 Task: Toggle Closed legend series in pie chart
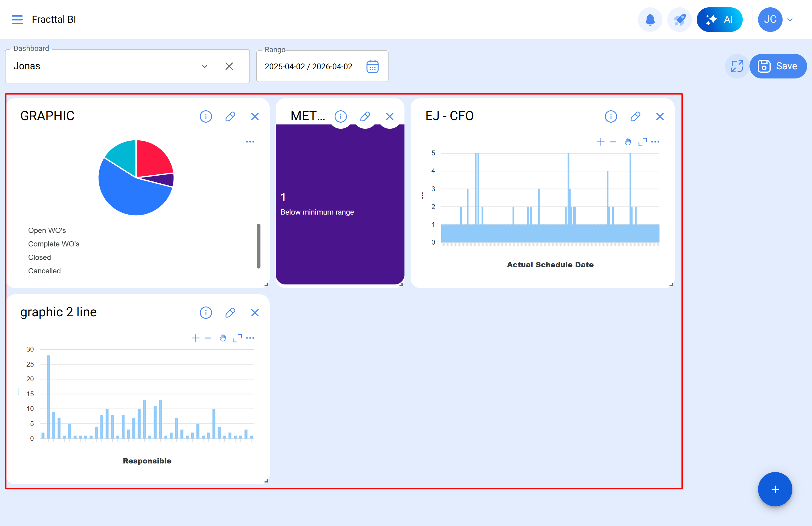[40, 257]
